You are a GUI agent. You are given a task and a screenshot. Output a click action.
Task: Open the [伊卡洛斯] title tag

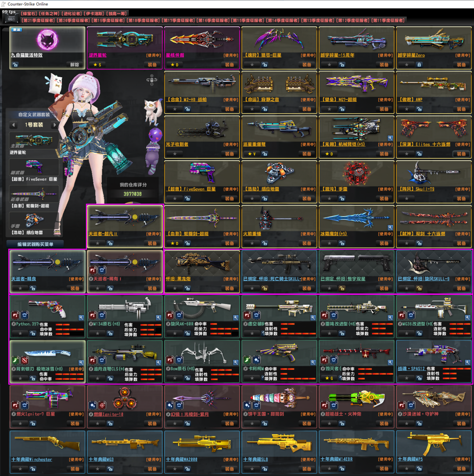94,13
